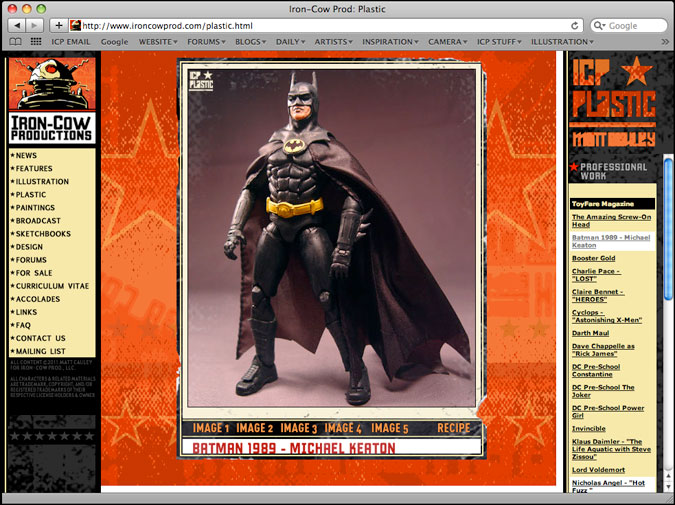Screen dimensions: 675x505
Task: Show IMAGE 2 of the Batman figure
Action: point(254,428)
